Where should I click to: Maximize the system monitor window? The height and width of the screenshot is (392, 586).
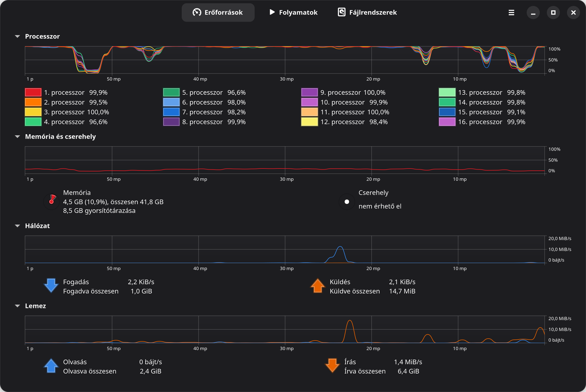(x=553, y=13)
